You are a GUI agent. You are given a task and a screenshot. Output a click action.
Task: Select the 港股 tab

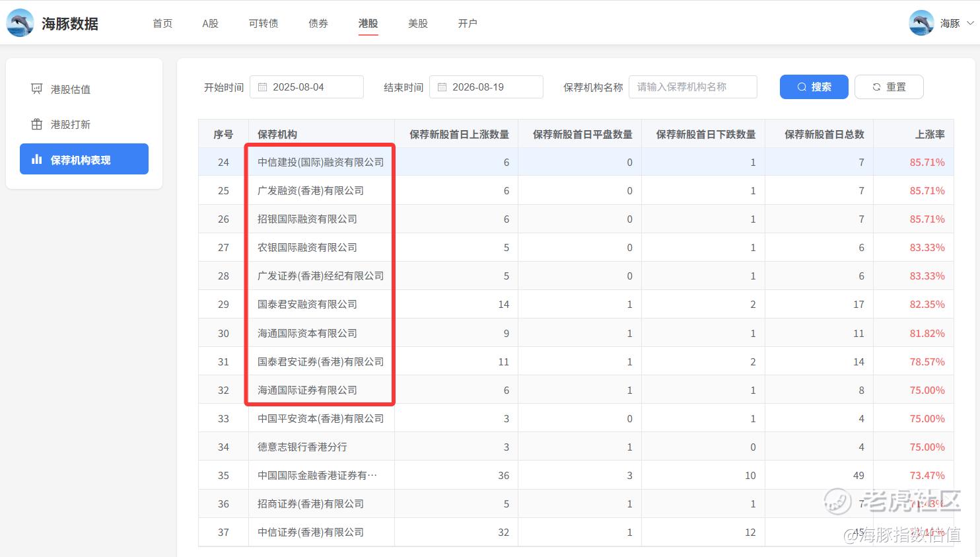click(368, 23)
